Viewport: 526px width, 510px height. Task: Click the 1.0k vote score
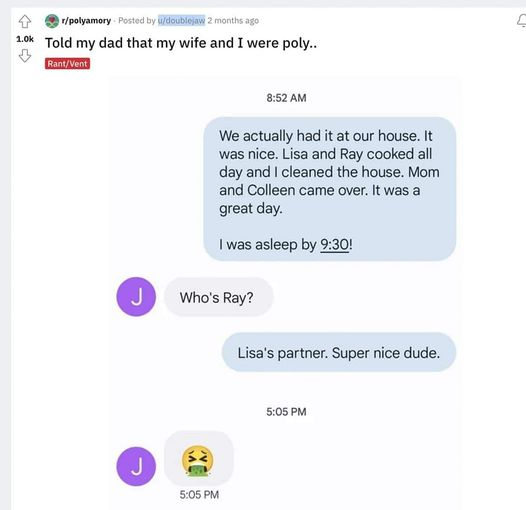click(x=25, y=39)
